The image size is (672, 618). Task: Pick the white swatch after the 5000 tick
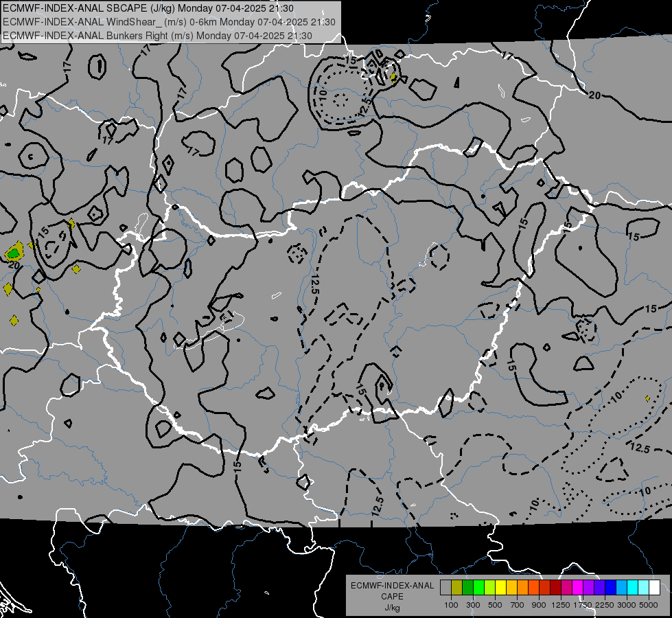point(655,588)
